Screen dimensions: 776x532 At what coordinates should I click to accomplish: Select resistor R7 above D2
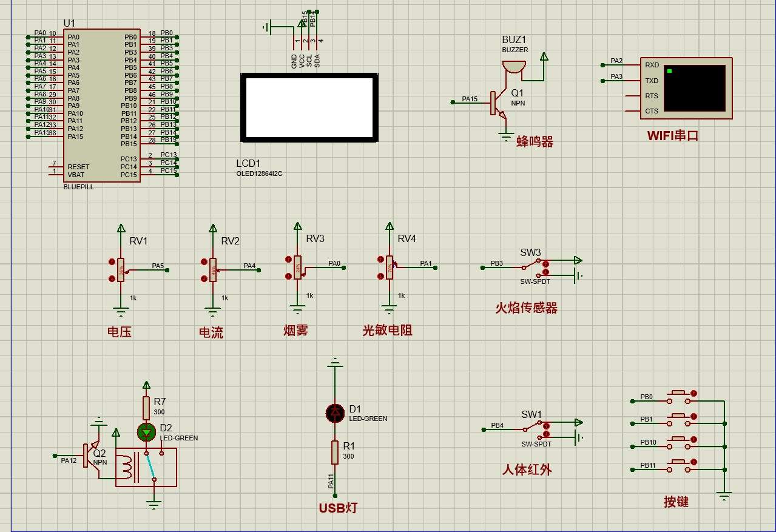pyautogui.click(x=146, y=407)
